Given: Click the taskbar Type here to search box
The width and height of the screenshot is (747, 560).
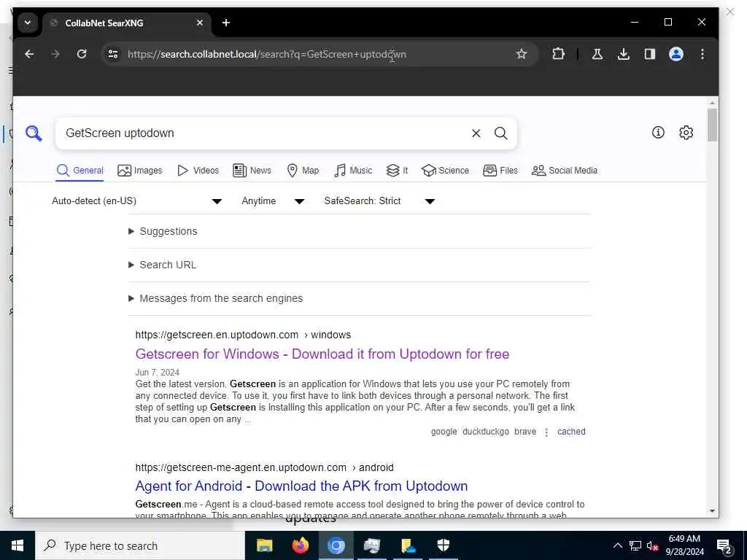Looking at the screenshot, I should [140, 545].
